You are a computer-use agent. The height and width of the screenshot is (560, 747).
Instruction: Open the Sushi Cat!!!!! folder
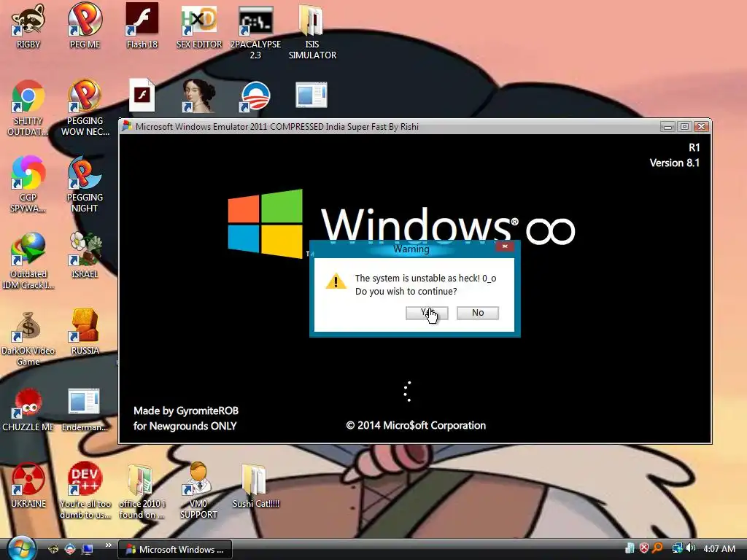[x=255, y=486]
